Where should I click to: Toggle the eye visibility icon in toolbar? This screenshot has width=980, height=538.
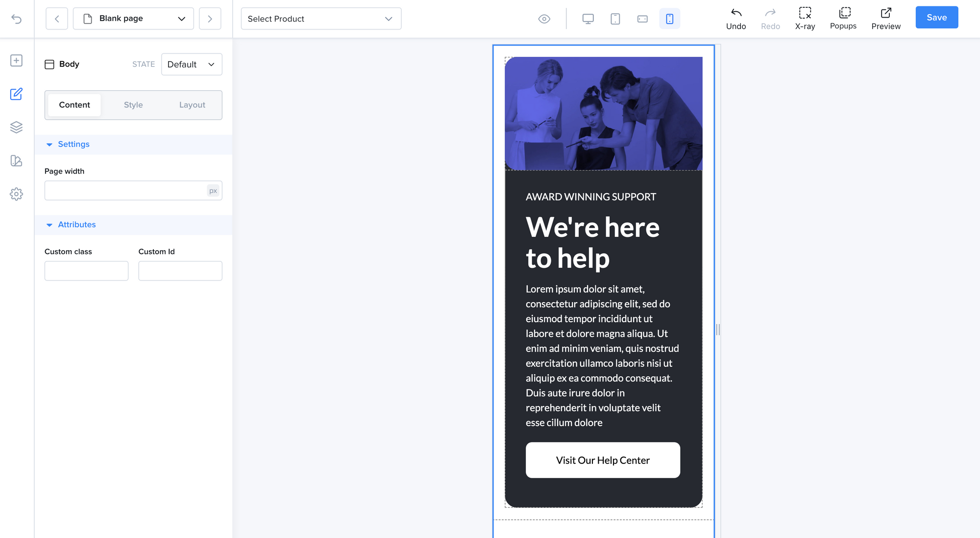point(544,19)
